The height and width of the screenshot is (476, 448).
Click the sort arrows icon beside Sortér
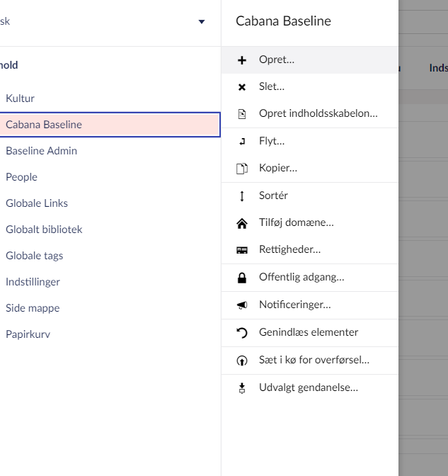click(x=242, y=195)
